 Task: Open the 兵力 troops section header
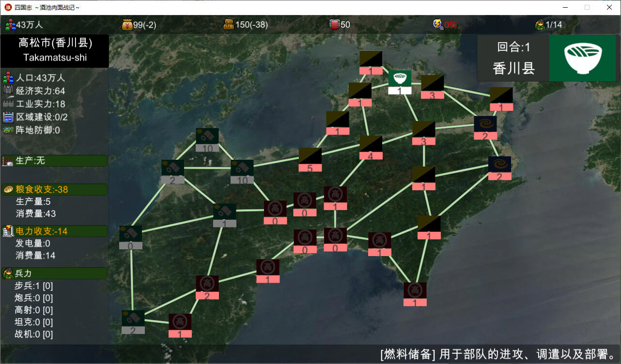click(54, 273)
